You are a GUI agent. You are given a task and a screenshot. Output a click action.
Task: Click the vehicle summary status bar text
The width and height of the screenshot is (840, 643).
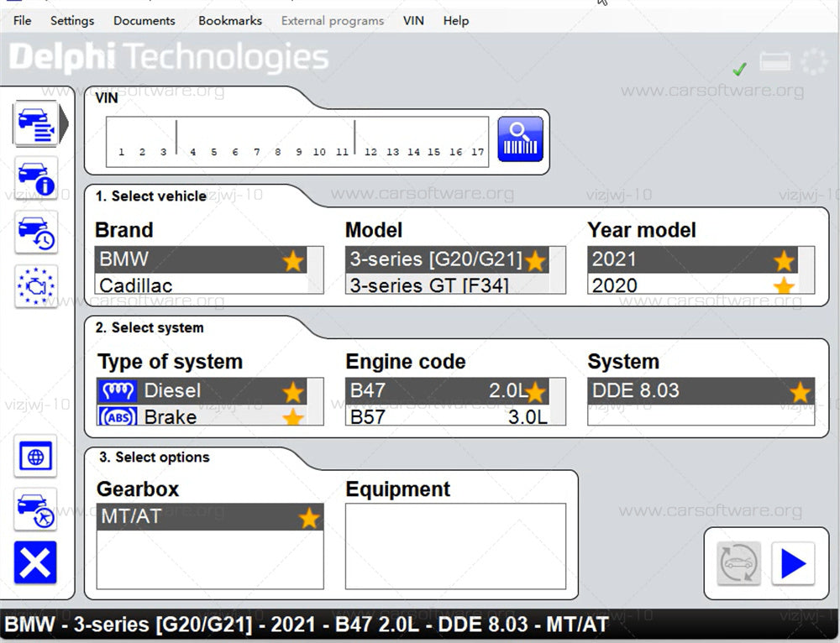click(307, 625)
